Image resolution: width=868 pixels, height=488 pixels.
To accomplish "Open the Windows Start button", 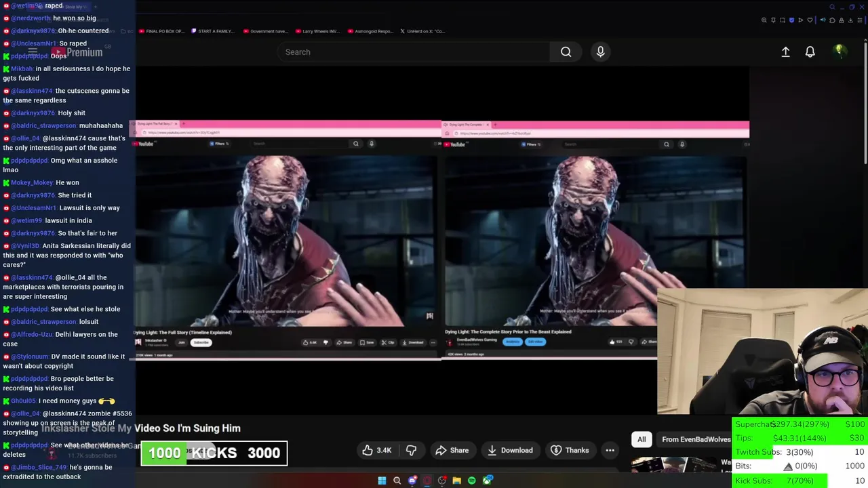I will [x=382, y=481].
